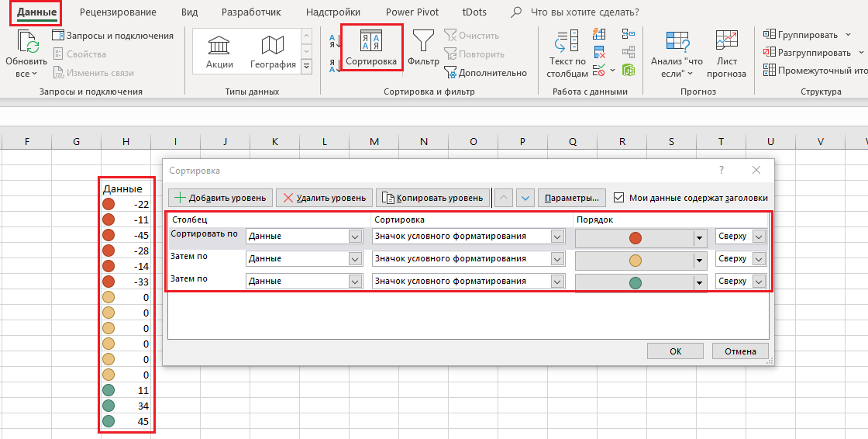The width and height of the screenshot is (868, 439).
Task: Open first row Сортировка type dropdown
Action: [557, 237]
